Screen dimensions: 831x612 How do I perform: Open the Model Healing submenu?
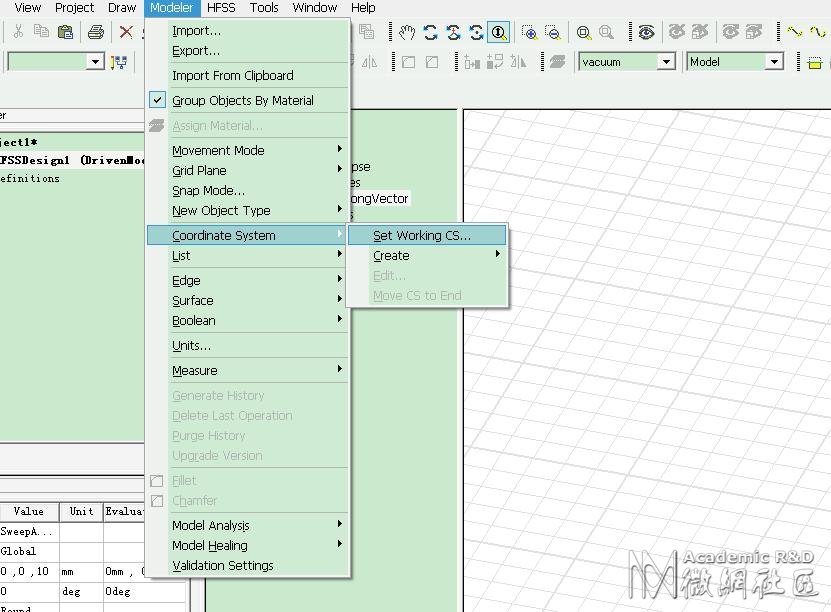[x=247, y=545]
